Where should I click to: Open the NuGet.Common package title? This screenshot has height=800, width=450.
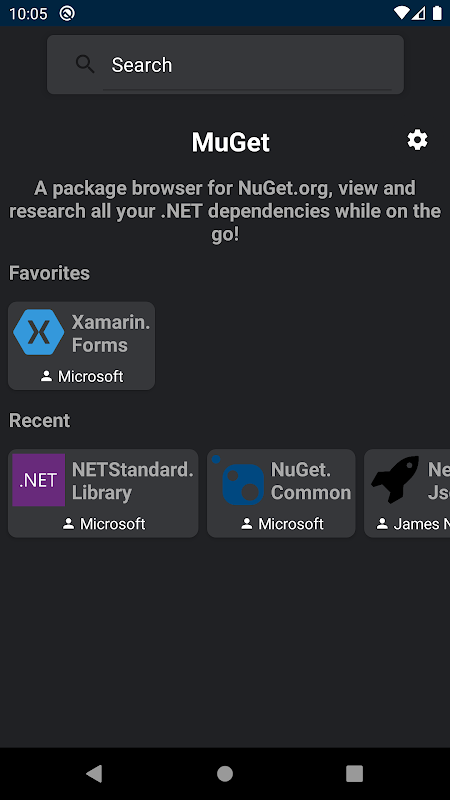pos(311,481)
